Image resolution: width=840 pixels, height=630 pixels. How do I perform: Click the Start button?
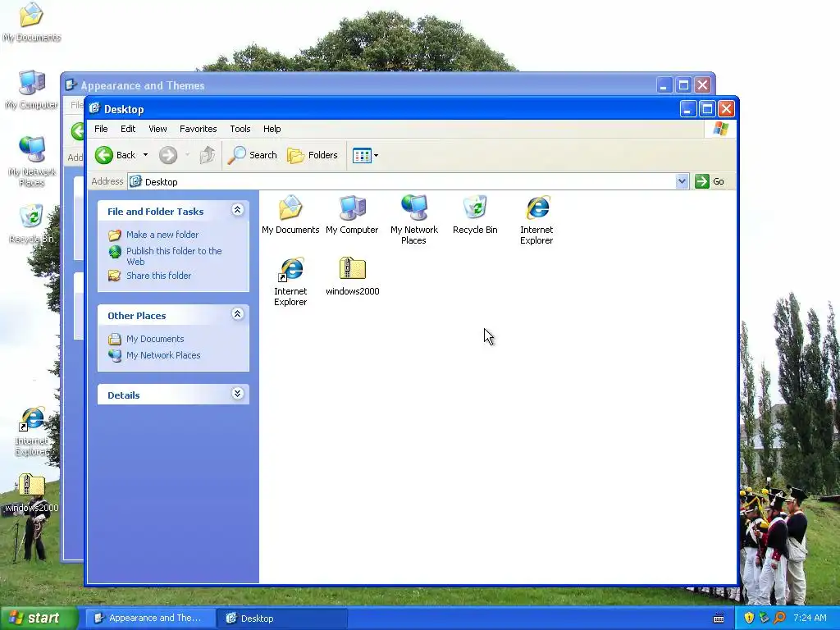coord(38,618)
